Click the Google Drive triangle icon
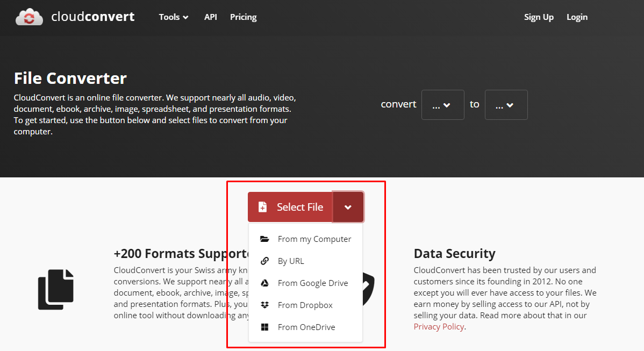 coord(264,283)
